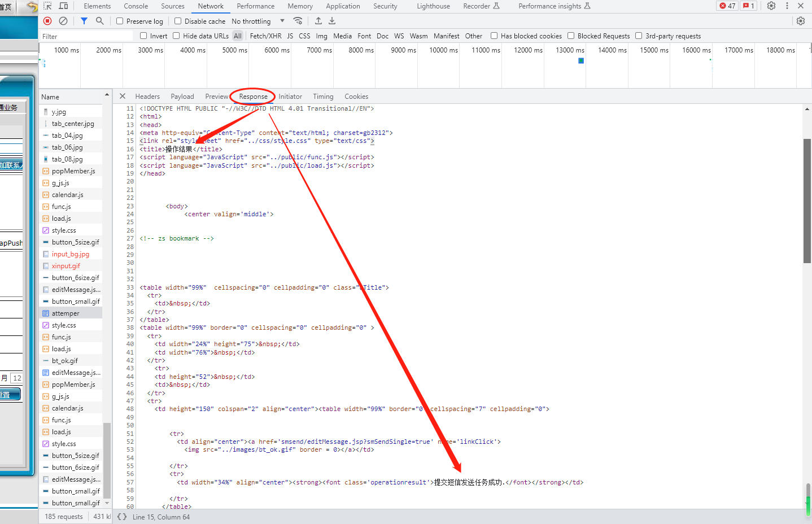812x524 pixels.
Task: Filter requests by Fetch/XHR type
Action: 265,36
